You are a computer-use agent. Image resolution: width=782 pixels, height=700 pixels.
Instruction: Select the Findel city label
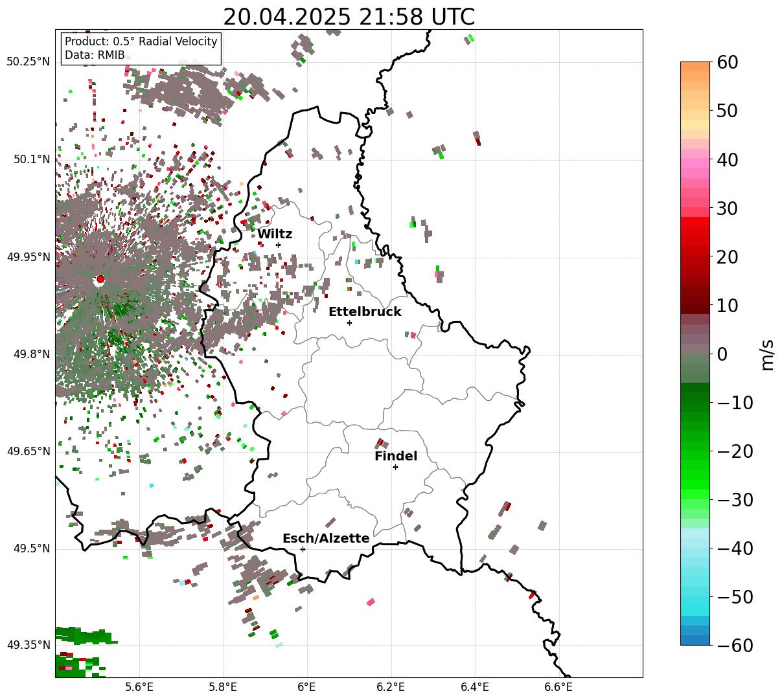396,457
